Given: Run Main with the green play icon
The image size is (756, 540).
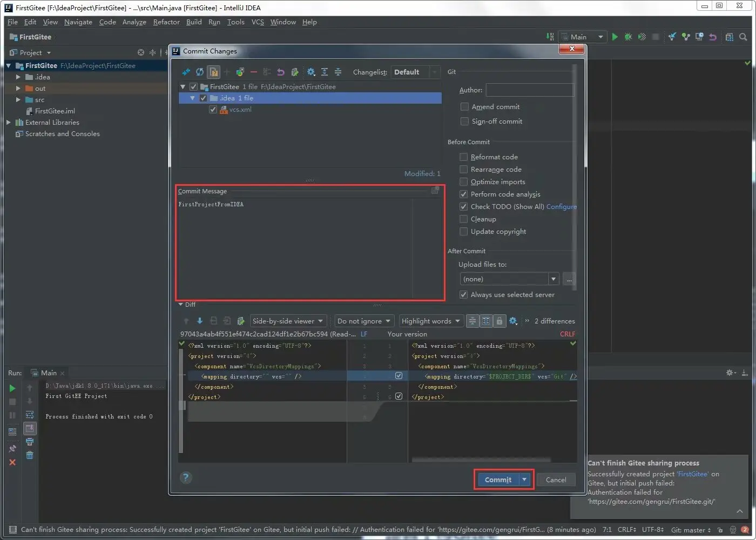Looking at the screenshot, I should coord(615,37).
